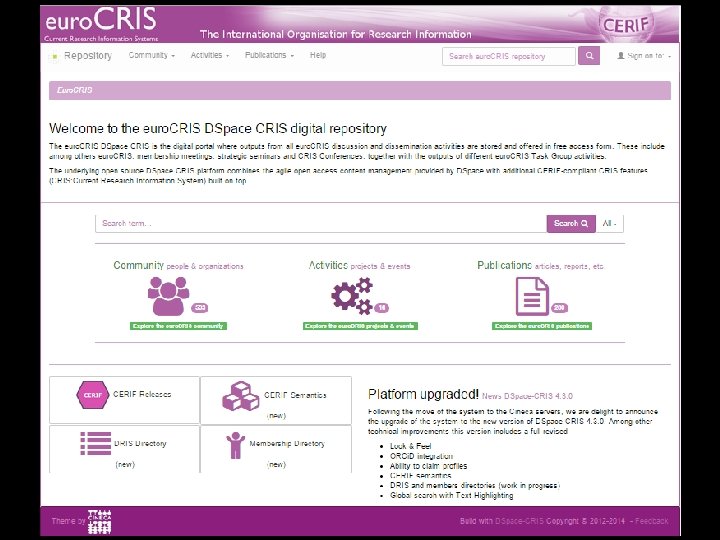Click Explore the euroCRIS community button
The width and height of the screenshot is (720, 540).
point(178,326)
